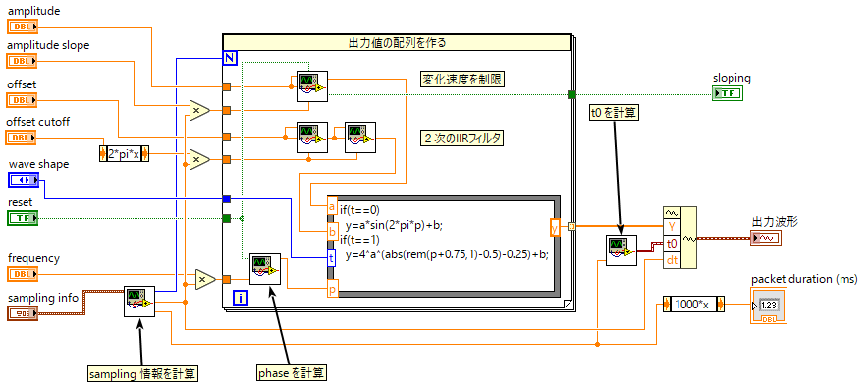Select the Build Waveform node
868x391 pixels.
coord(679,238)
